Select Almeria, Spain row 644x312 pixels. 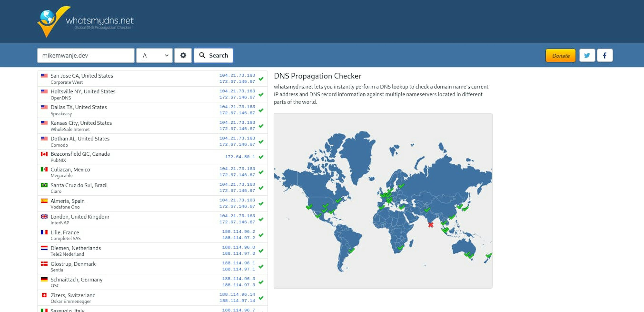[152, 204]
